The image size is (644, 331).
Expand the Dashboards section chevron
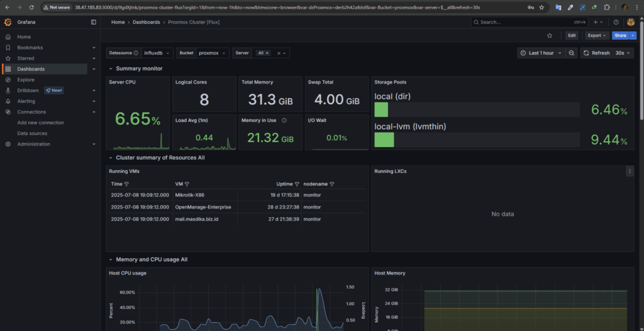(x=94, y=69)
